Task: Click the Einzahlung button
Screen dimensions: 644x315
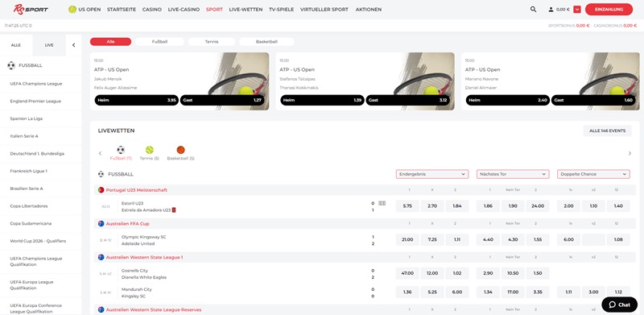Action: pos(609,9)
